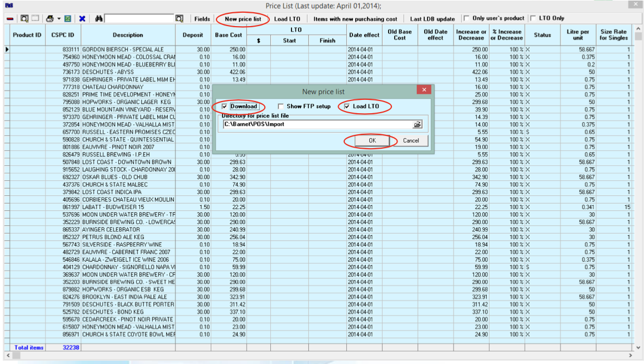Click the Date effect column header
Image resolution: width=644 pixels, height=364 pixels.
click(x=364, y=35)
